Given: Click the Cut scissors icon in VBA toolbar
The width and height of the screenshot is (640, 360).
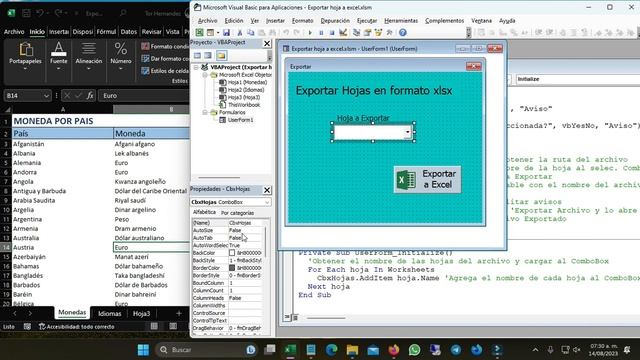Looking at the screenshot, I should click(x=240, y=33).
